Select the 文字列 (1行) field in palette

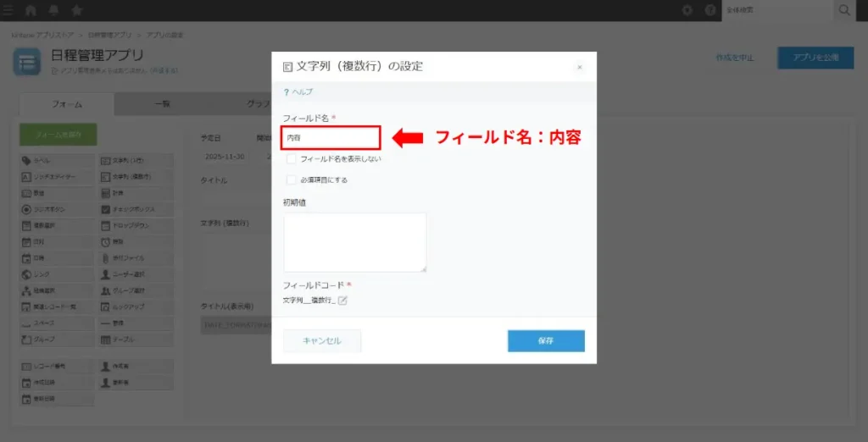coord(136,160)
